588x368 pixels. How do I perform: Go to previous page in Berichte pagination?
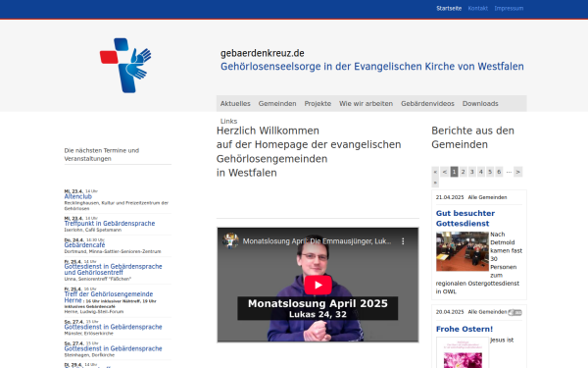(x=444, y=172)
